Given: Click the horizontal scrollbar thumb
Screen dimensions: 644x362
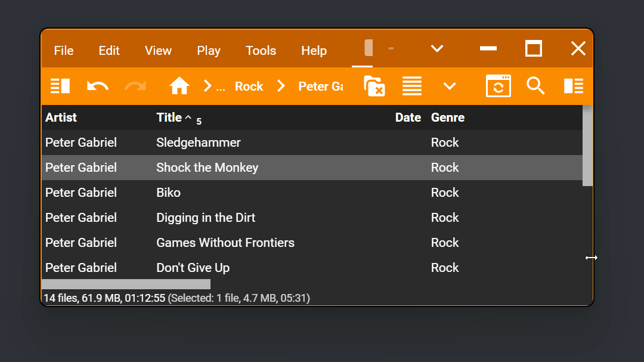Looking at the screenshot, I should pyautogui.click(x=126, y=284).
